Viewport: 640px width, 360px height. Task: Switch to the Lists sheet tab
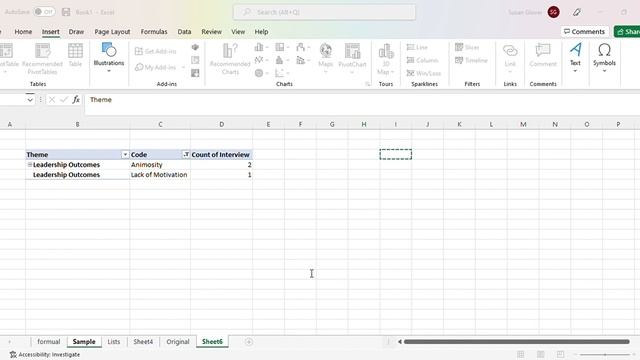click(x=114, y=342)
